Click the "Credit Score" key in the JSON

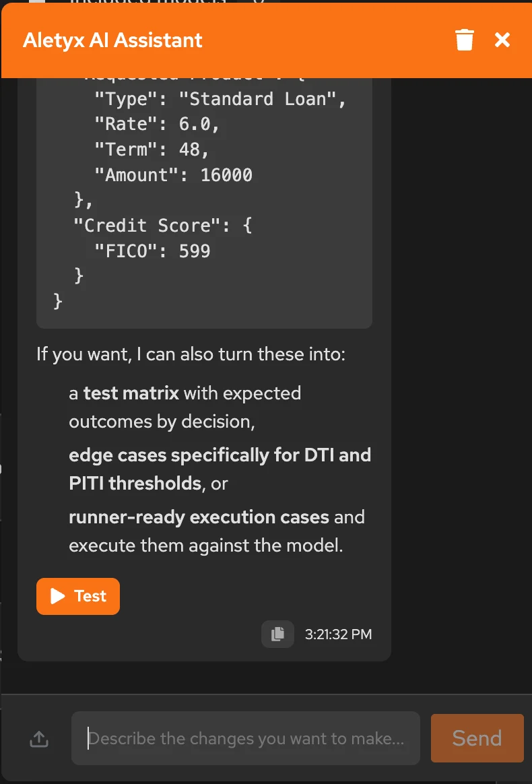147,225
